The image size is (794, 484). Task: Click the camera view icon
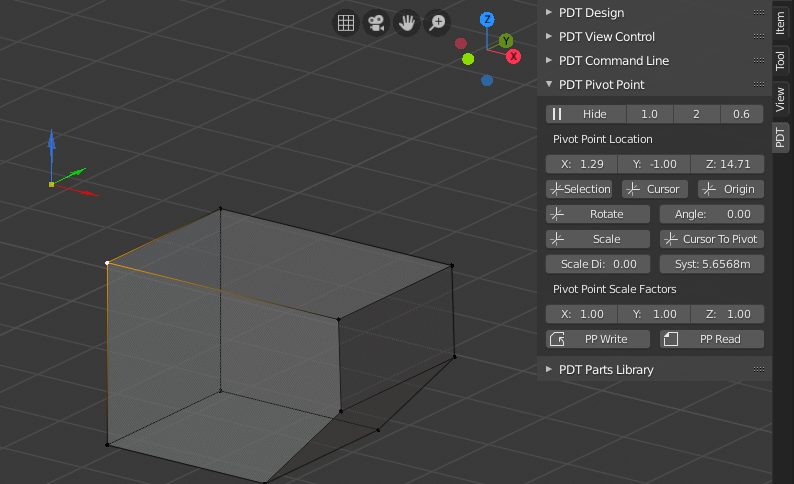pos(376,23)
